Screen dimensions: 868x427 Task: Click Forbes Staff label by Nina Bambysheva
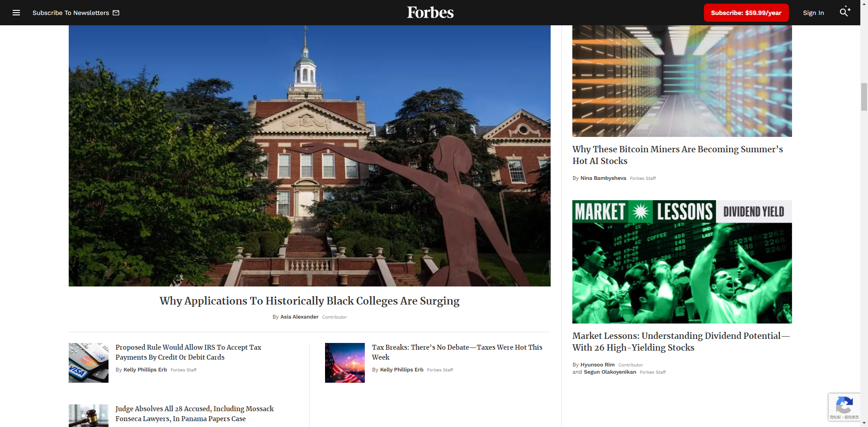pyautogui.click(x=642, y=178)
